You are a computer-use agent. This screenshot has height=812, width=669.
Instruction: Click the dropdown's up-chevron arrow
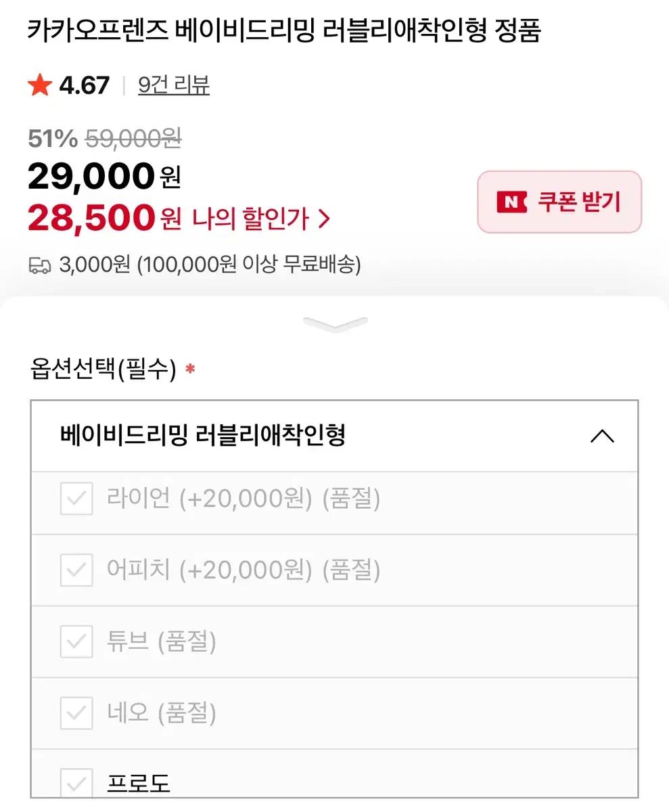pos(602,436)
